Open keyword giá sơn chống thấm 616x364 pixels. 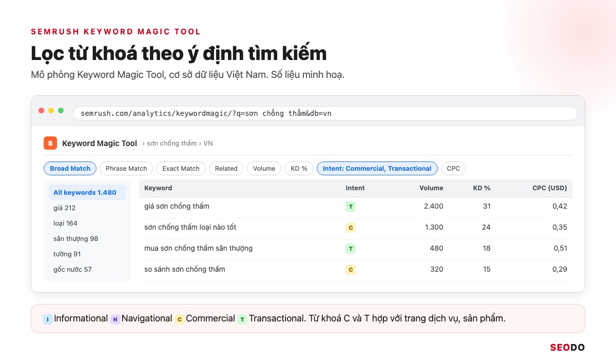pyautogui.click(x=177, y=206)
